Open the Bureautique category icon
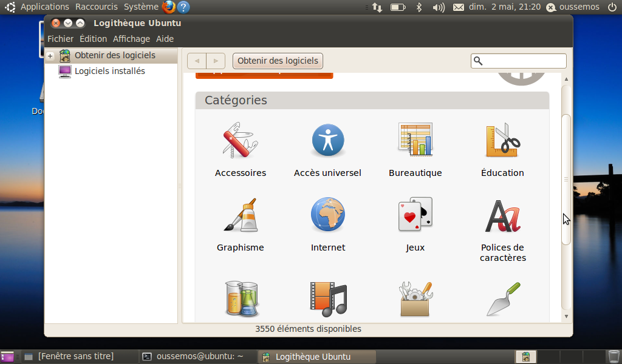 click(415, 140)
